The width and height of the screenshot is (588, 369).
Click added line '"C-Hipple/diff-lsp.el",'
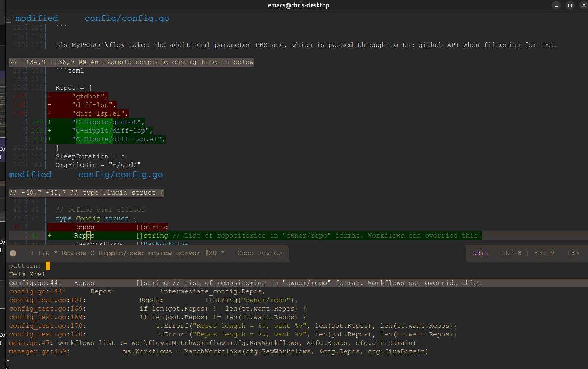pos(106,139)
